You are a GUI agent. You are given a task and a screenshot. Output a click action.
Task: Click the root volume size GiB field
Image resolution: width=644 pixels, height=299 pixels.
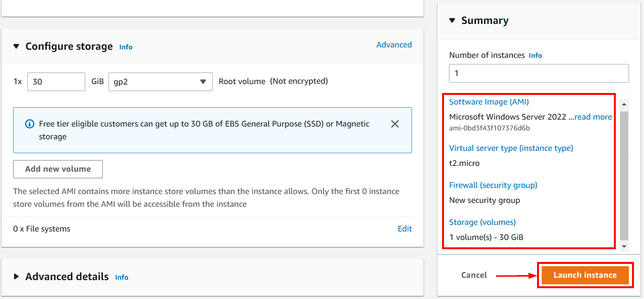pyautogui.click(x=56, y=82)
